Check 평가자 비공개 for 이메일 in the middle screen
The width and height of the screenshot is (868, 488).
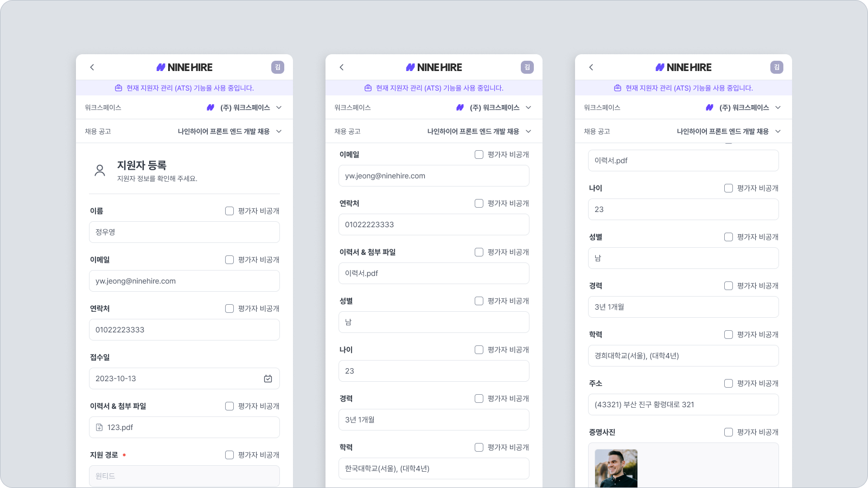pos(479,155)
